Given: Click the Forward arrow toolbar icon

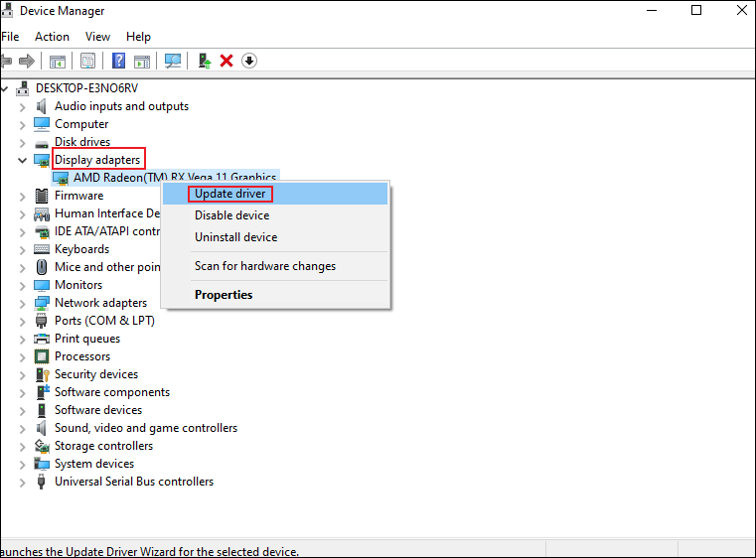Looking at the screenshot, I should tap(27, 61).
